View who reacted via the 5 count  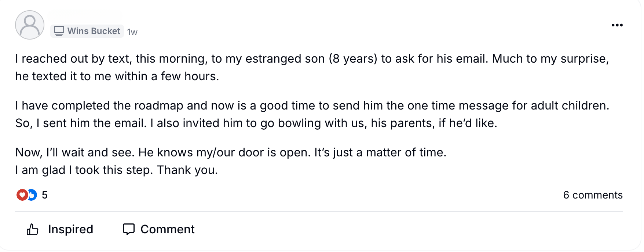pos(45,195)
